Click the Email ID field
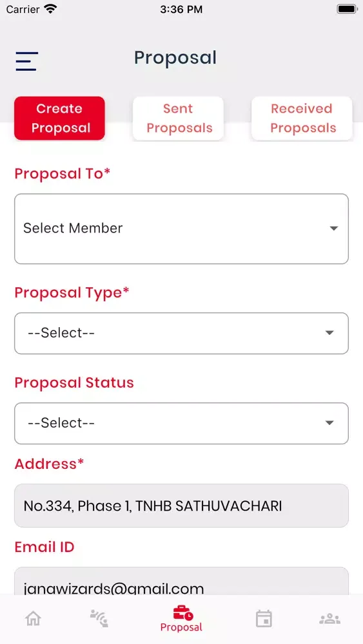Viewport: 363px width, 644px height. click(x=181, y=581)
